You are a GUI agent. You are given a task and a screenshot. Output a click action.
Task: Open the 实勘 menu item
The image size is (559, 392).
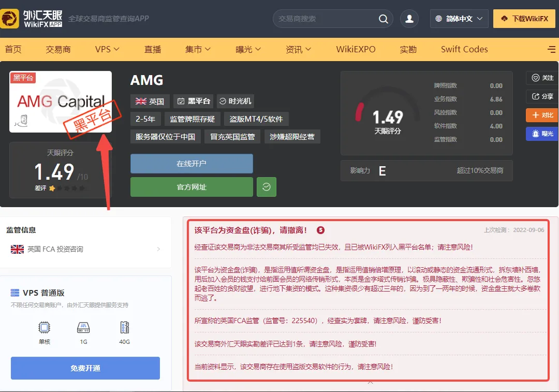click(x=408, y=49)
